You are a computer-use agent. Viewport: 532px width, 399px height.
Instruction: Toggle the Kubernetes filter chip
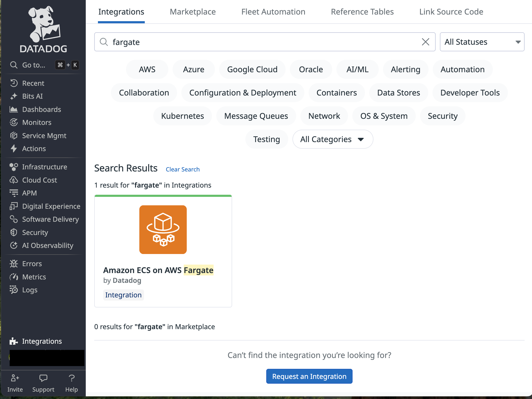coord(182,116)
